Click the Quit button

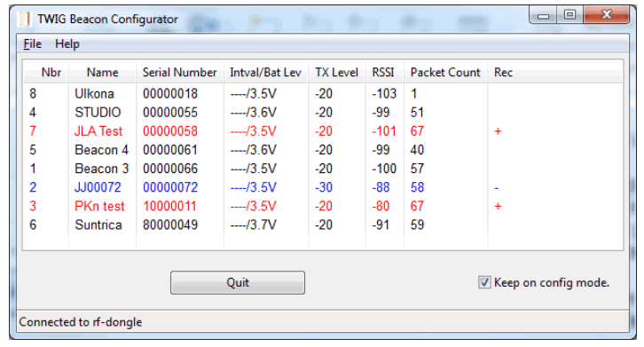[238, 282]
